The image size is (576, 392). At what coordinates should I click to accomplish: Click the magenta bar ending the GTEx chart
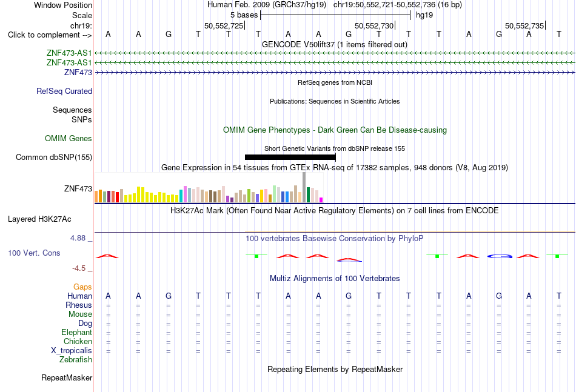coord(321,200)
